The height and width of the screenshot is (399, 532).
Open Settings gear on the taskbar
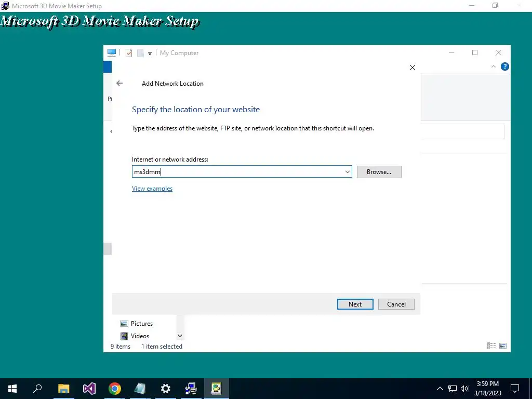coord(166,389)
